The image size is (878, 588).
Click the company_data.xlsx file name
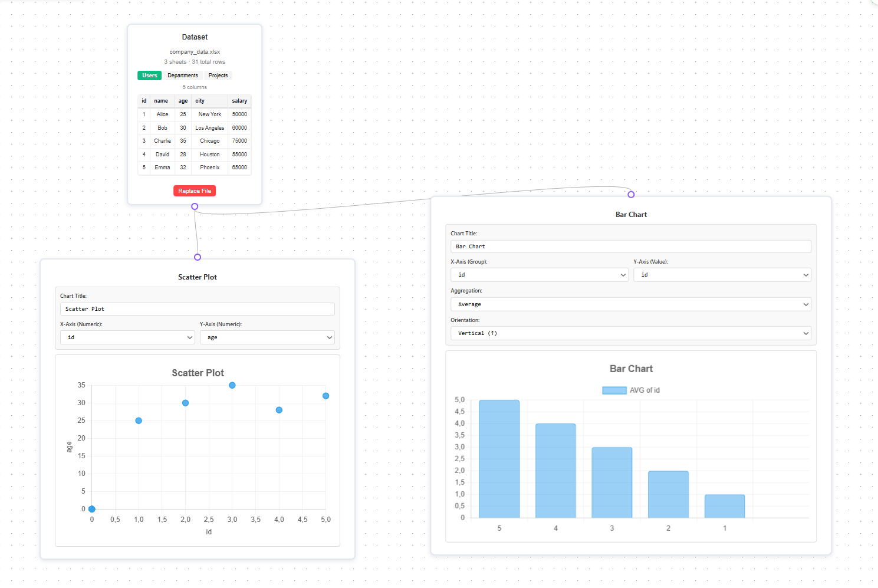pos(195,52)
